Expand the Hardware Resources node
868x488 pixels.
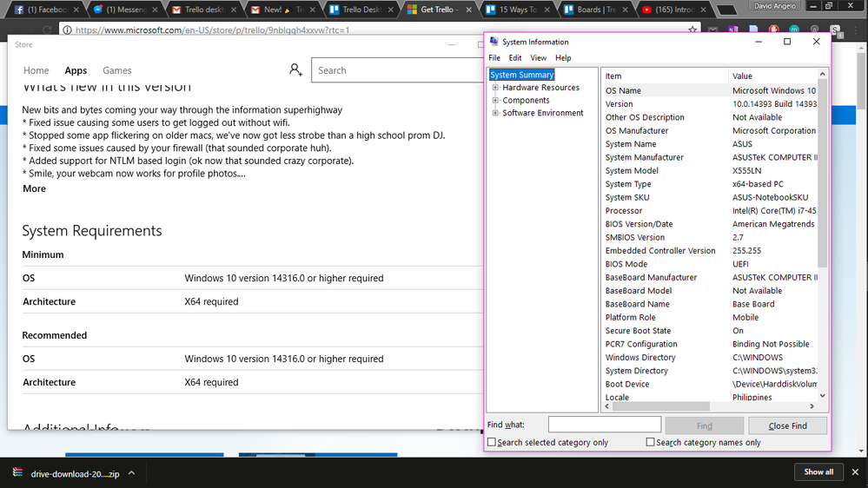tap(495, 88)
